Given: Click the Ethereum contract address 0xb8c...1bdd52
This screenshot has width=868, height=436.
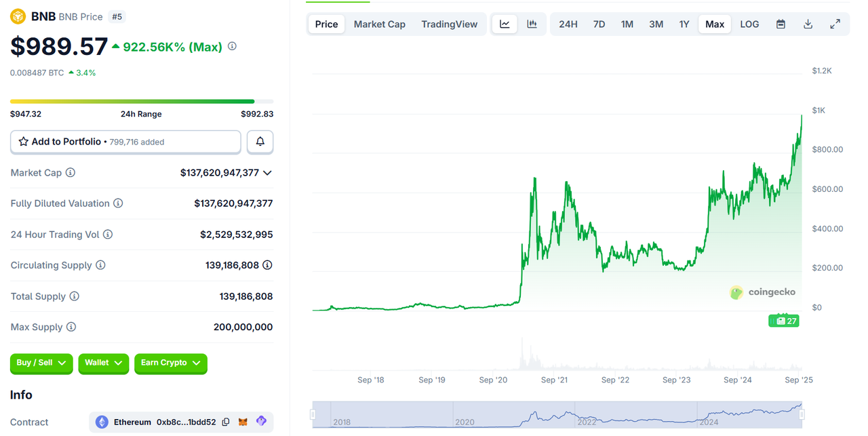Looking at the screenshot, I should pyautogui.click(x=186, y=422).
